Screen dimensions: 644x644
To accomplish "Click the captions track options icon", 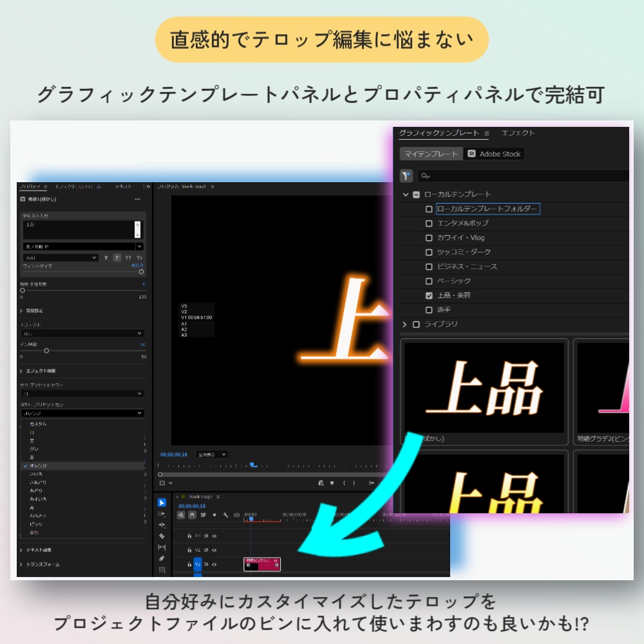I will click(236, 515).
